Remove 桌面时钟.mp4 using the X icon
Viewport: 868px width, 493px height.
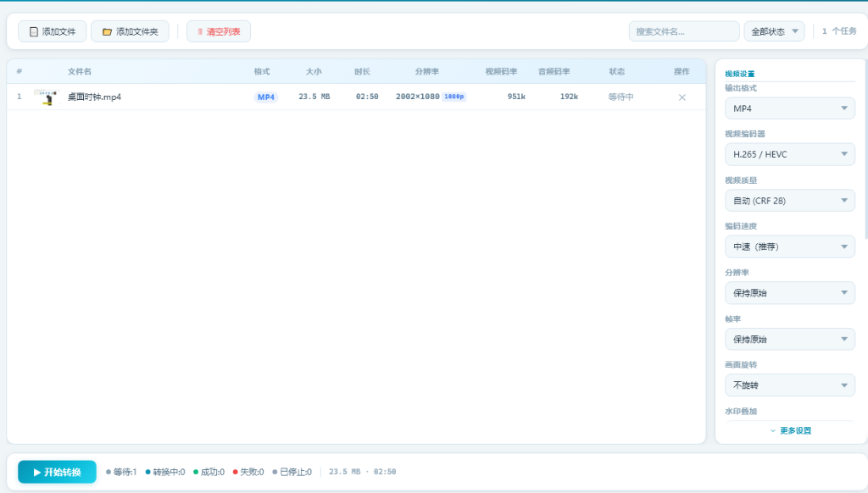pos(682,97)
